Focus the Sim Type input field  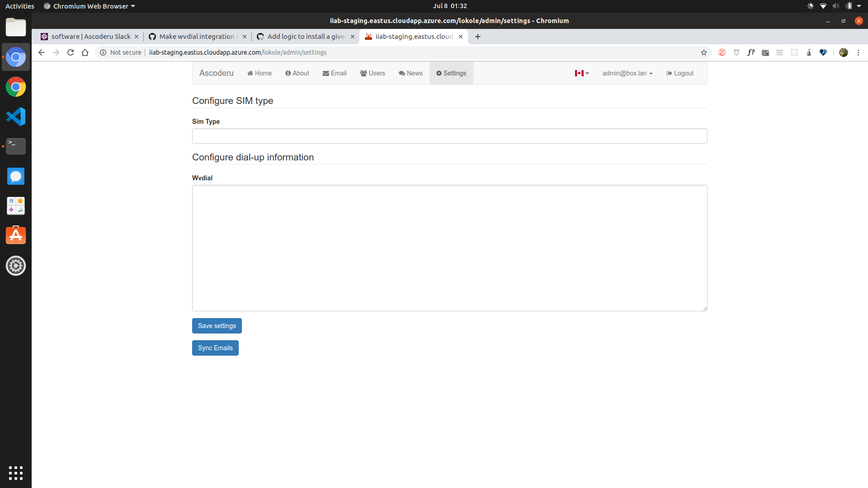point(449,136)
